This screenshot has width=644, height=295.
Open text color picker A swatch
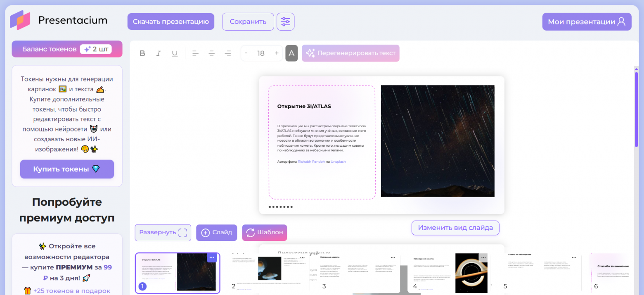[x=291, y=53]
